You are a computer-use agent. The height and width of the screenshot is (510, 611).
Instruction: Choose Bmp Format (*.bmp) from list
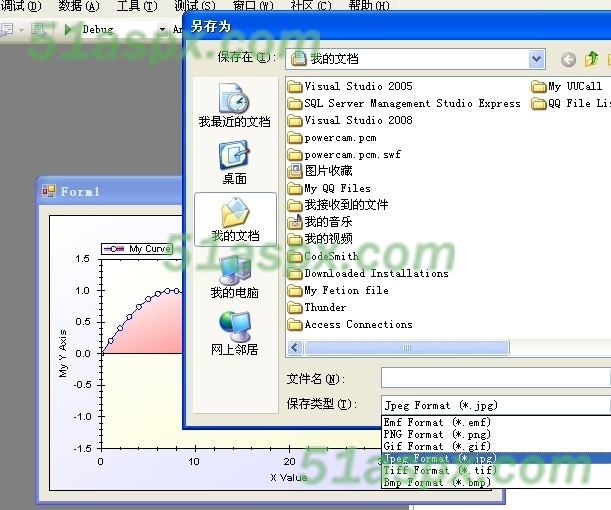[x=496, y=482]
